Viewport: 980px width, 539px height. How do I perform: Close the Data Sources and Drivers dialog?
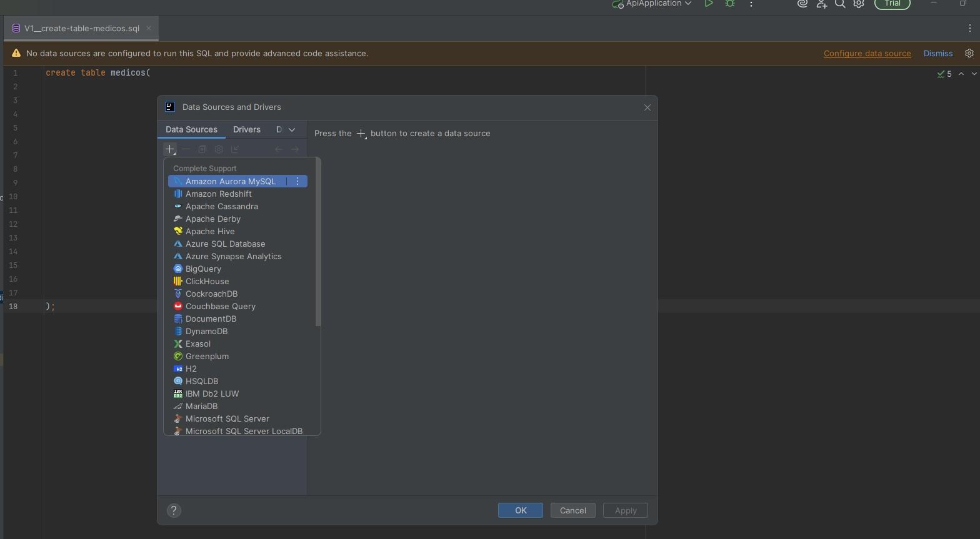click(647, 107)
